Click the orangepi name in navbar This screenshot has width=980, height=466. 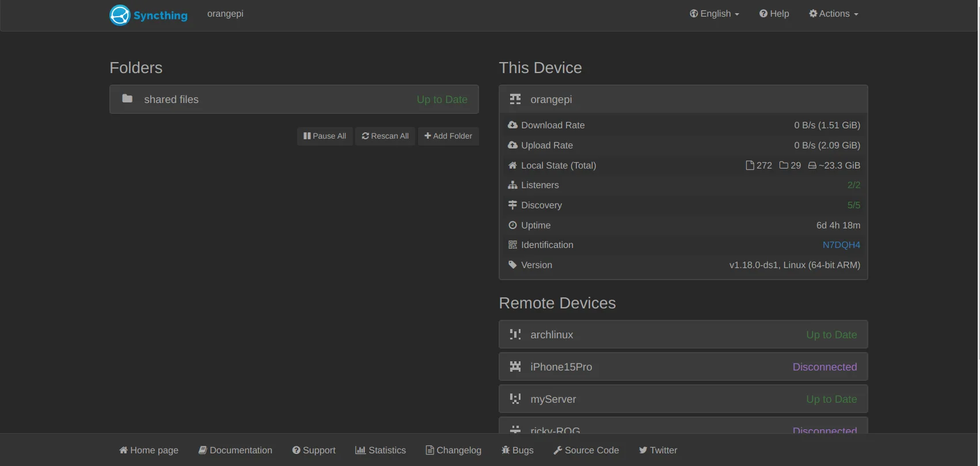(225, 14)
